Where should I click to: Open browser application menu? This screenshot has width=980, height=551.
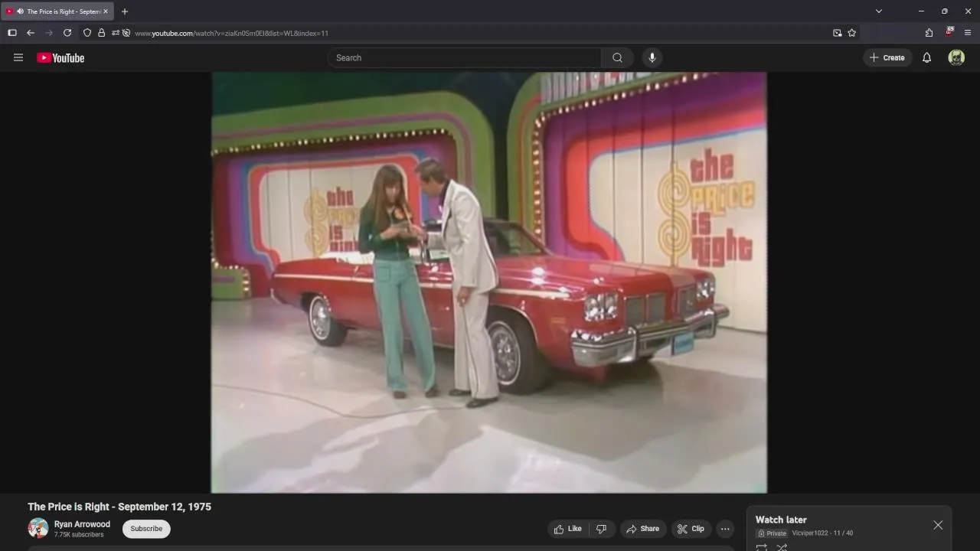pyautogui.click(x=968, y=33)
